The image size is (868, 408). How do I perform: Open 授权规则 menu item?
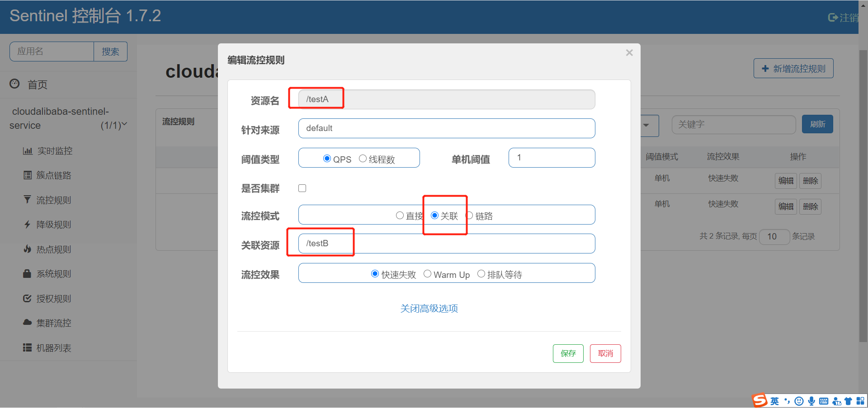point(54,299)
